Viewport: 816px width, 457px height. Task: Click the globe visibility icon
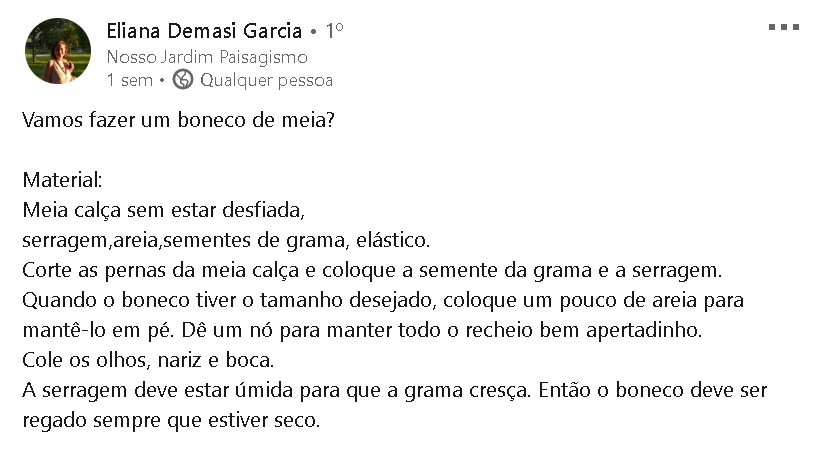pos(183,80)
